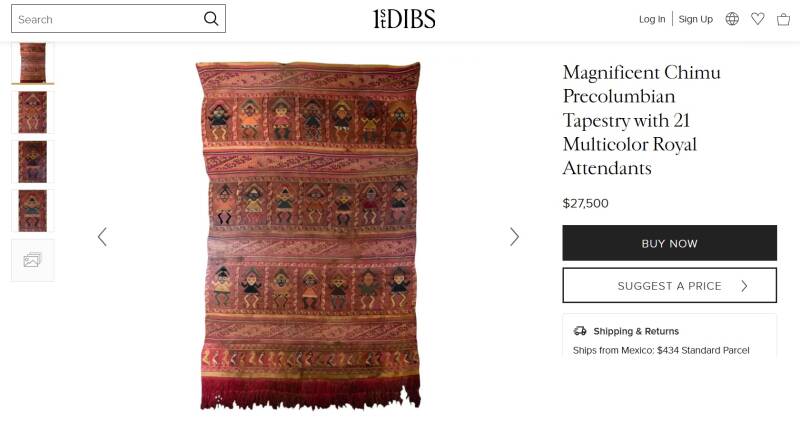
Task: Go to 1stDibs home logo
Action: (x=404, y=19)
